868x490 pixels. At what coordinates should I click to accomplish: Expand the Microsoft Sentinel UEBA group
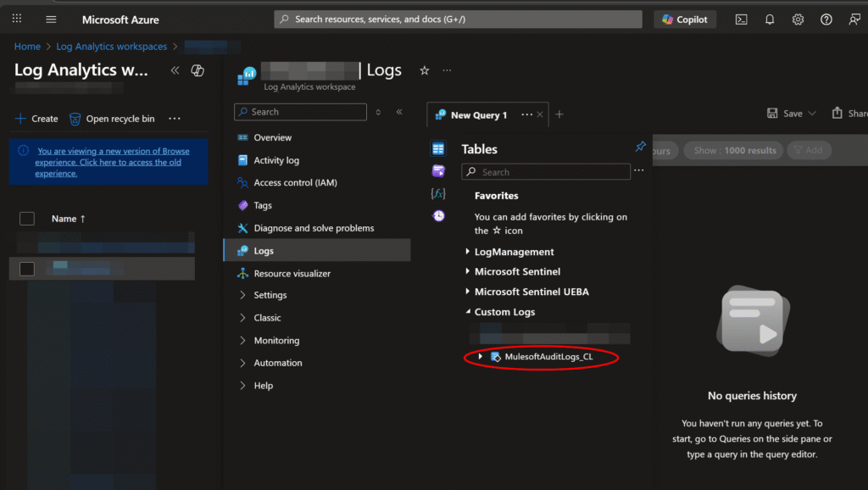coord(468,292)
